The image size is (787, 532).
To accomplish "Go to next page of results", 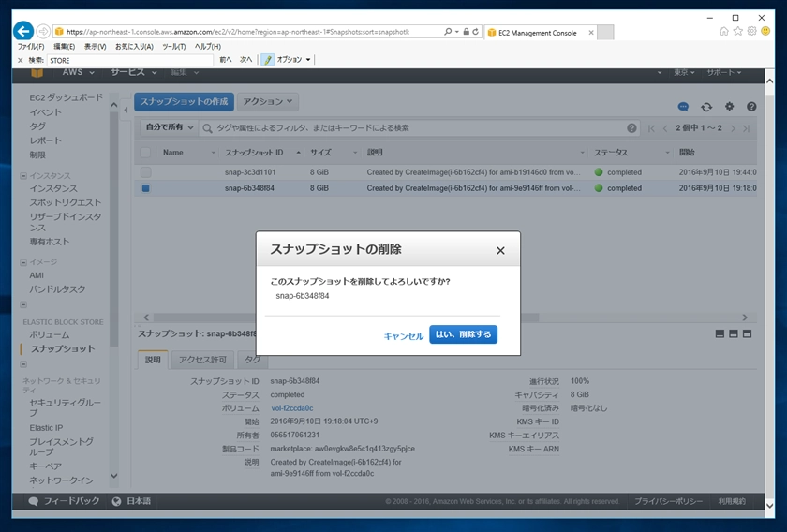I will (733, 128).
